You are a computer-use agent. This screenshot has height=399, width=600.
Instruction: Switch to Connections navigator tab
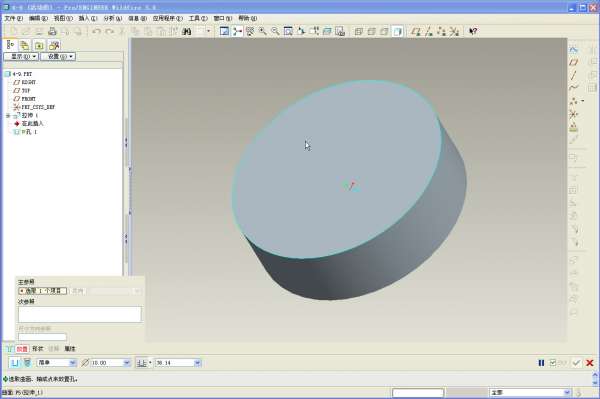[54, 46]
